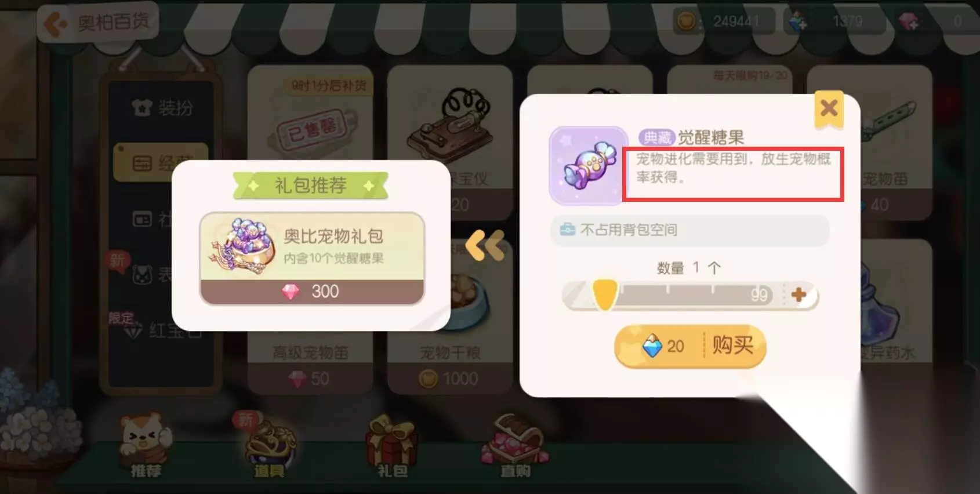Tap the sold-out 已售罄 item card
Screen dimensions: 980x494
(x=310, y=112)
